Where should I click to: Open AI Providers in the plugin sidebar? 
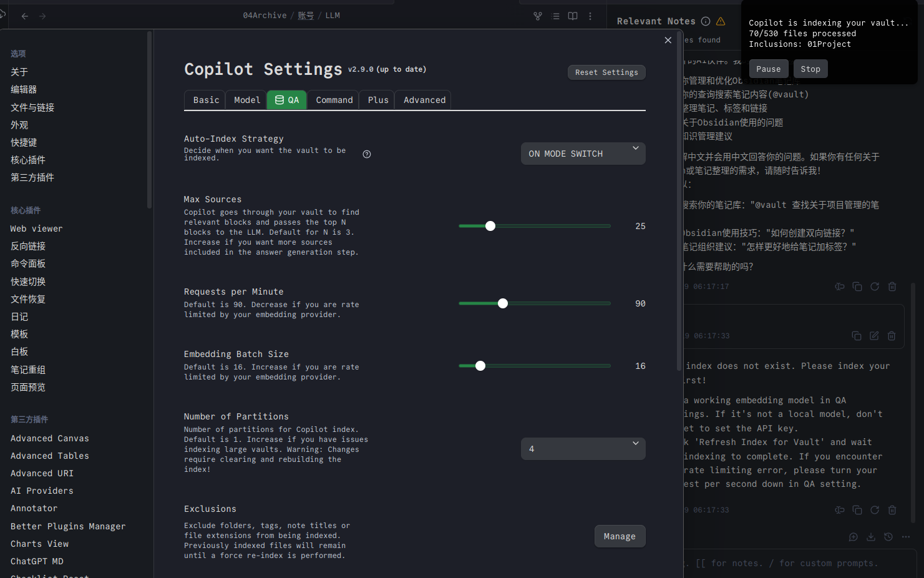(42, 491)
